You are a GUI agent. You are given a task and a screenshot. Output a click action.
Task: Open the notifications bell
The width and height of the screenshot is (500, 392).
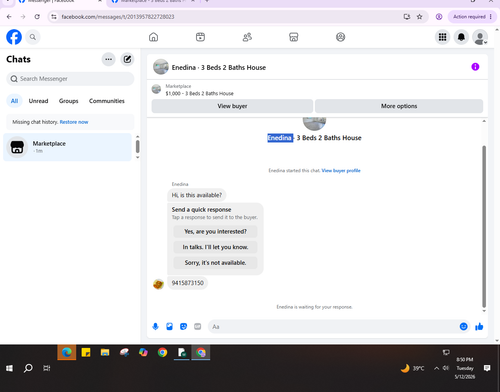(x=461, y=37)
